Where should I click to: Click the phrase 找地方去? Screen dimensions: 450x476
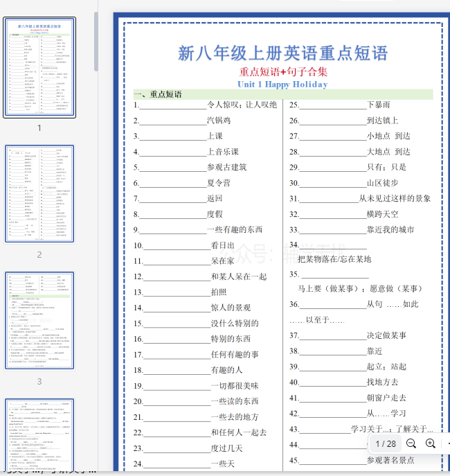pyautogui.click(x=382, y=382)
